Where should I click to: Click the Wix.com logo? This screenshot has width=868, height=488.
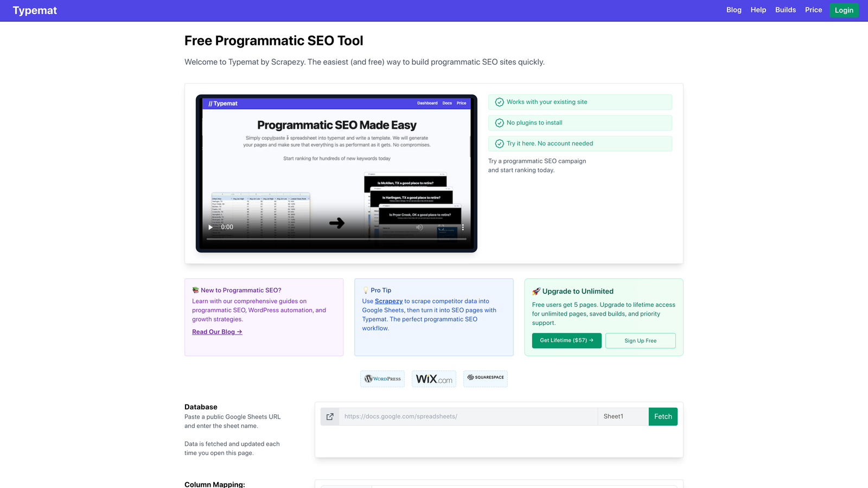pyautogui.click(x=433, y=379)
